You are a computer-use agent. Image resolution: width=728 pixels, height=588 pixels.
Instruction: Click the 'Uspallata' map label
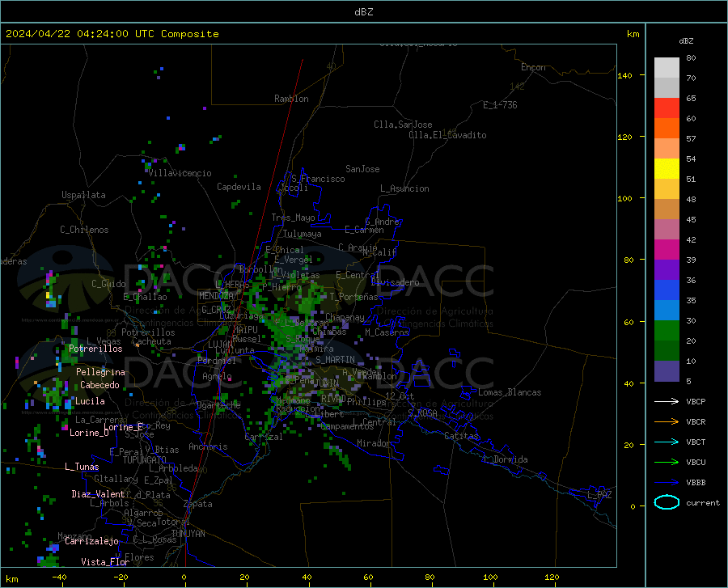coord(83,195)
